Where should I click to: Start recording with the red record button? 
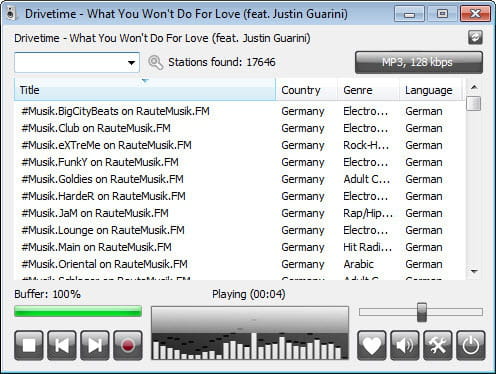point(128,345)
